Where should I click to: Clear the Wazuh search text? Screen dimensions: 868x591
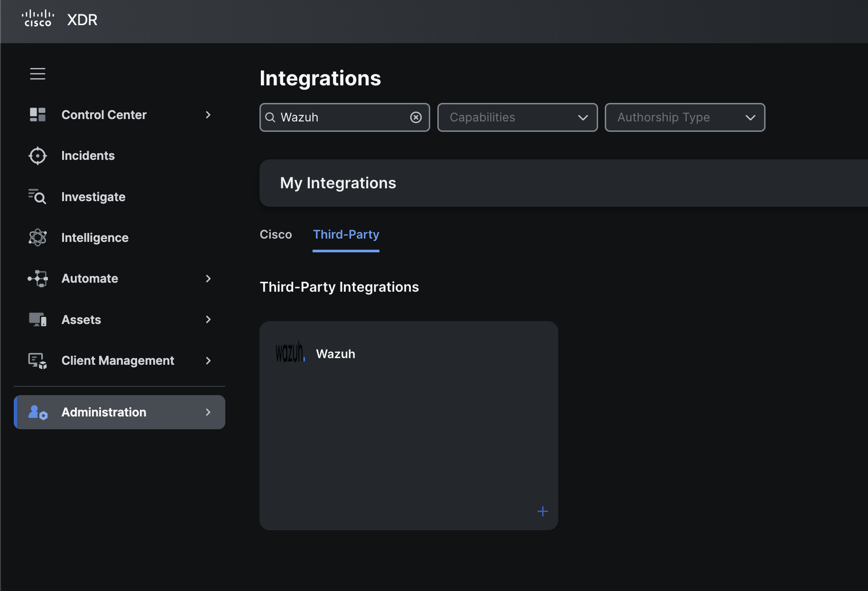point(416,117)
